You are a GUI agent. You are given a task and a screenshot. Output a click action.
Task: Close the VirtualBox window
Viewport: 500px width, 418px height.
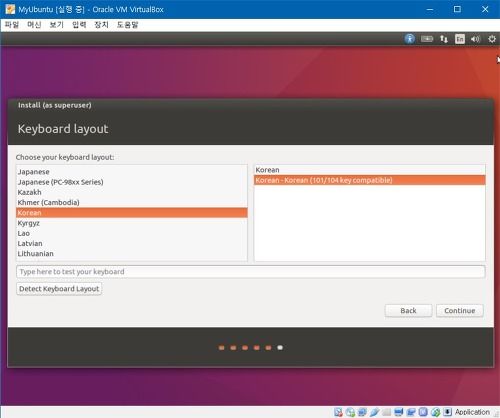485,9
